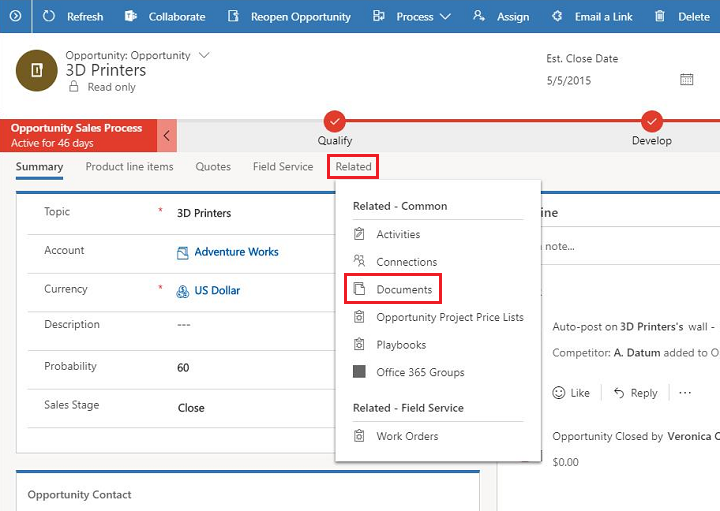The height and width of the screenshot is (511, 720).
Task: Collapse the Opportunity Sales Process chevron
Action: (x=167, y=135)
